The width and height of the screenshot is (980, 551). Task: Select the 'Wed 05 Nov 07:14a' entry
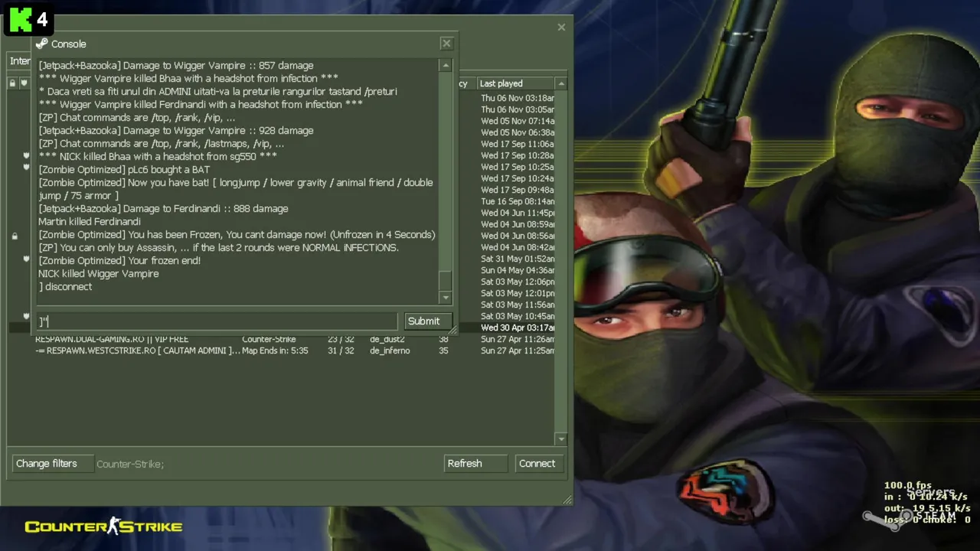click(518, 121)
